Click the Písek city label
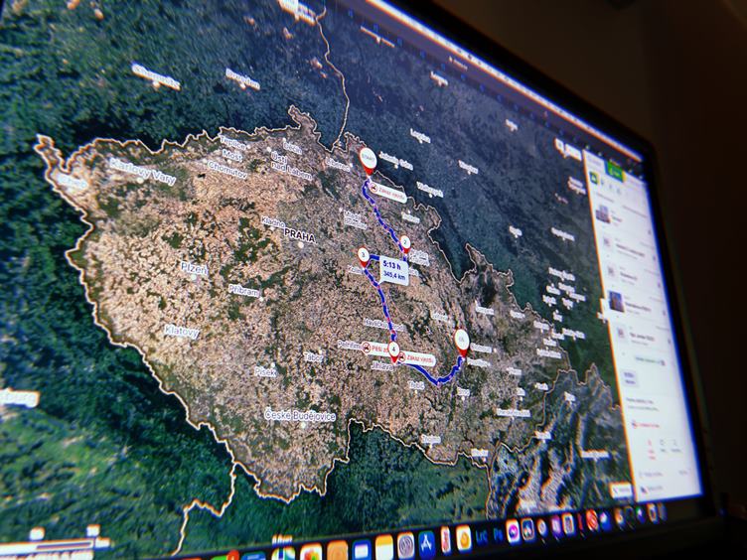This screenshot has height=560, width=747. [265, 372]
